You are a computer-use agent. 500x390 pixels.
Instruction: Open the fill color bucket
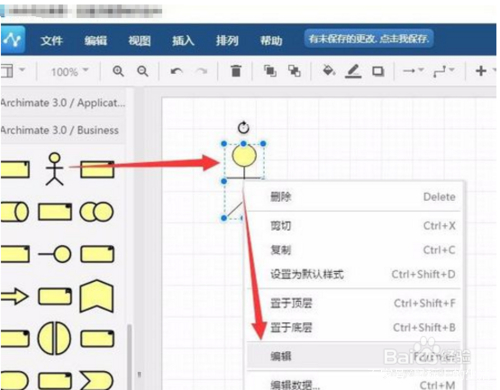(329, 70)
